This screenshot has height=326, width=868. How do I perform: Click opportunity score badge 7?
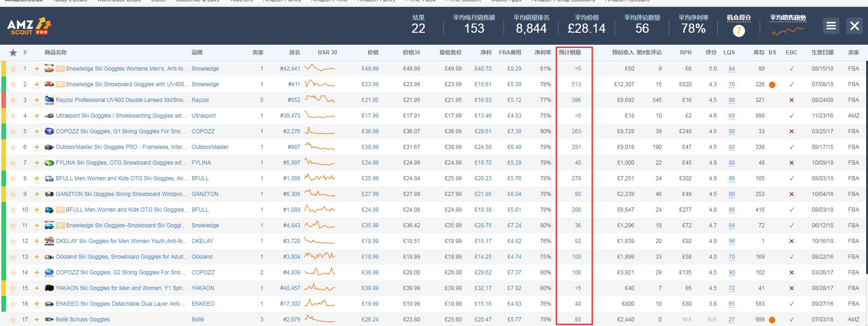click(x=739, y=31)
